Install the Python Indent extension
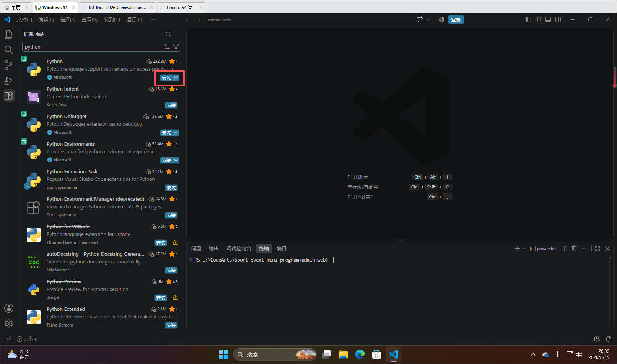The image size is (617, 364). point(171,105)
